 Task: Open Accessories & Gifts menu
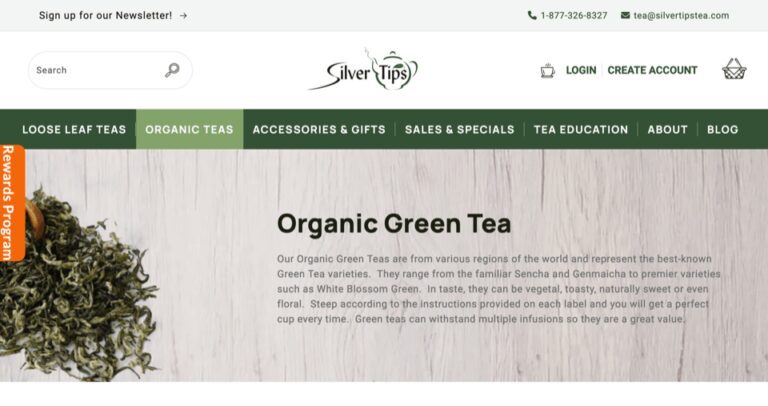tap(319, 129)
